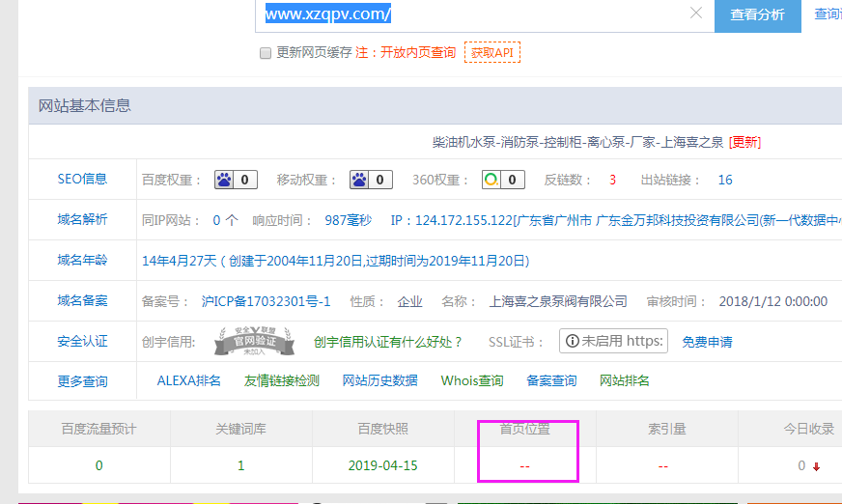This screenshot has width=842, height=504.
Task: Open the Whois查询 link
Action: point(472,381)
